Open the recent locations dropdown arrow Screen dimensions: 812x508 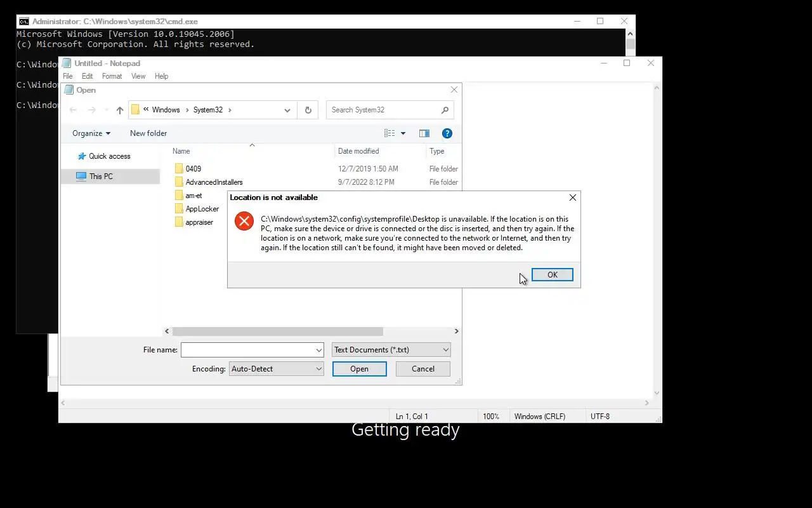(x=106, y=110)
